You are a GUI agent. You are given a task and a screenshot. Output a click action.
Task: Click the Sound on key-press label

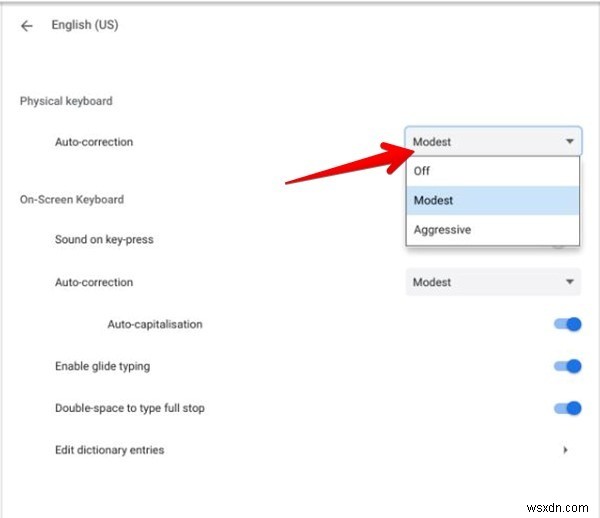click(104, 240)
